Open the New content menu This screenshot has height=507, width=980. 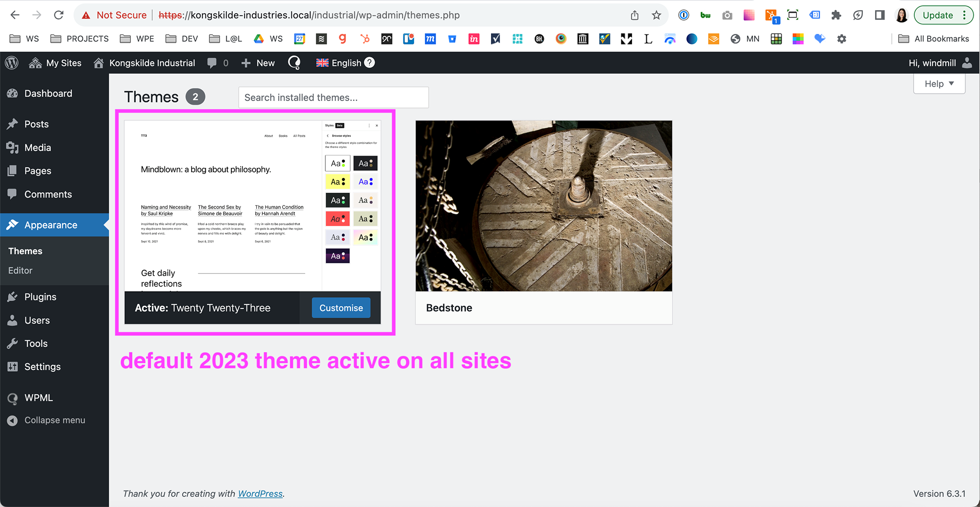pos(258,63)
